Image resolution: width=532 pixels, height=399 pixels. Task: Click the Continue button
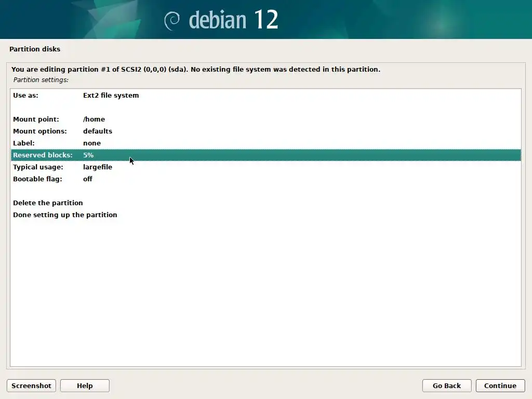[500, 386]
